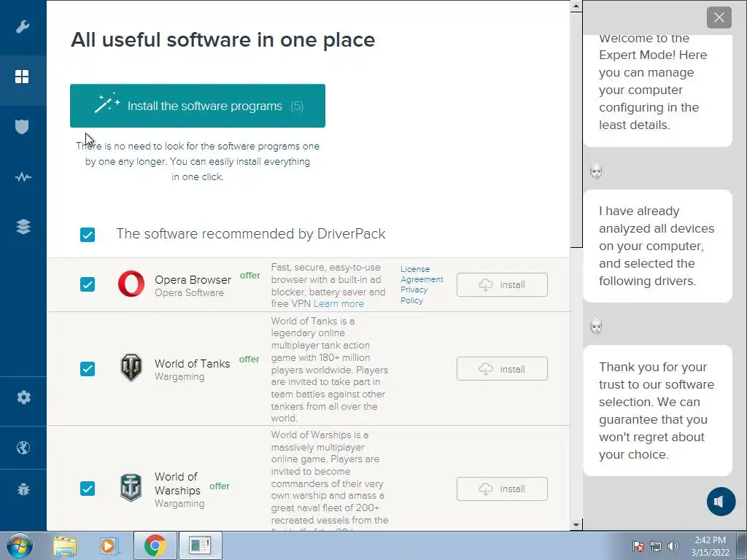Uncheck the World of Tanks checkbox
Viewport: 747px width, 560px height.
pos(88,368)
